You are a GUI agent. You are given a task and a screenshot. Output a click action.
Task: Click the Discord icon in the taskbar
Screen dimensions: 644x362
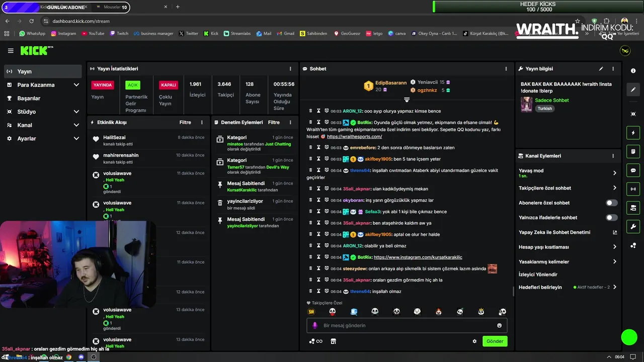81,357
